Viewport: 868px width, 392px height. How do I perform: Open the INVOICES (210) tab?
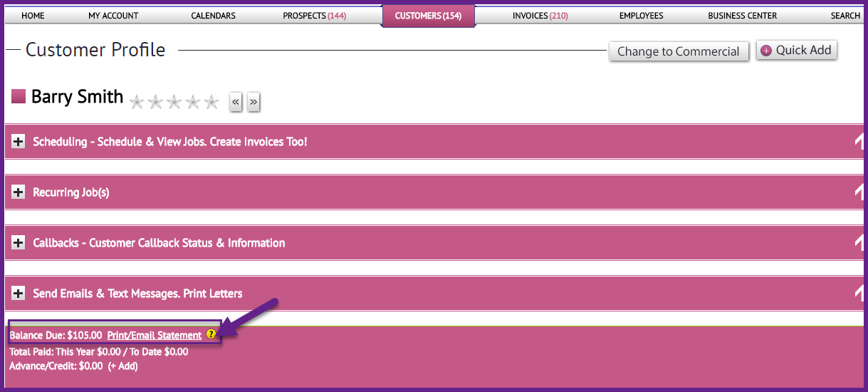tap(540, 16)
